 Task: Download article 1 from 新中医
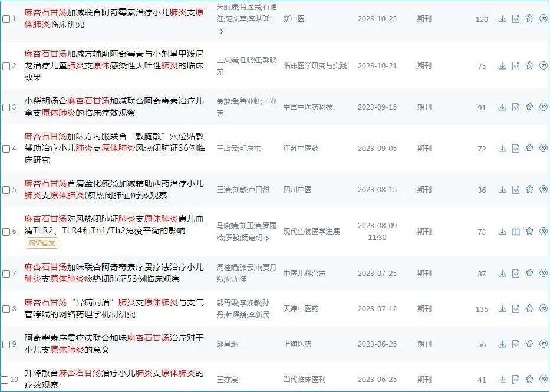click(502, 19)
